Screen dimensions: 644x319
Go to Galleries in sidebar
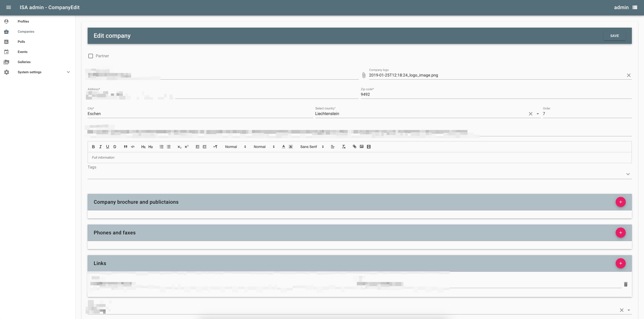24,62
